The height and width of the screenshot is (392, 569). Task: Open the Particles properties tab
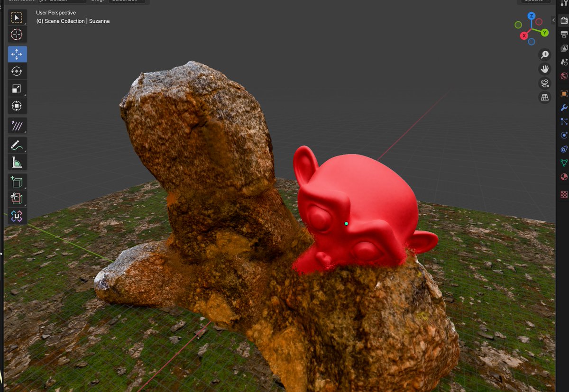click(564, 121)
